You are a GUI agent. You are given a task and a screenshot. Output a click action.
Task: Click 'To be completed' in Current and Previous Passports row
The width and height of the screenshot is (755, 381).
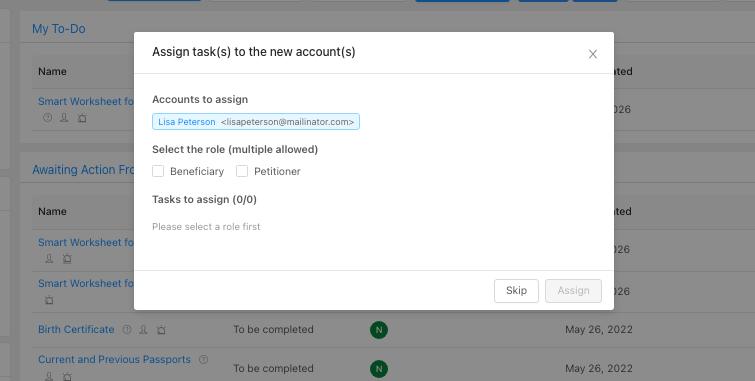point(273,368)
